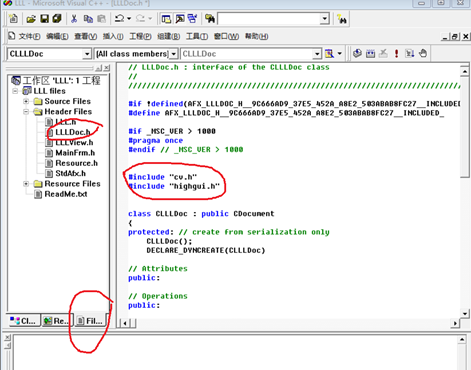Close the output panel with its X

[x=8, y=337]
